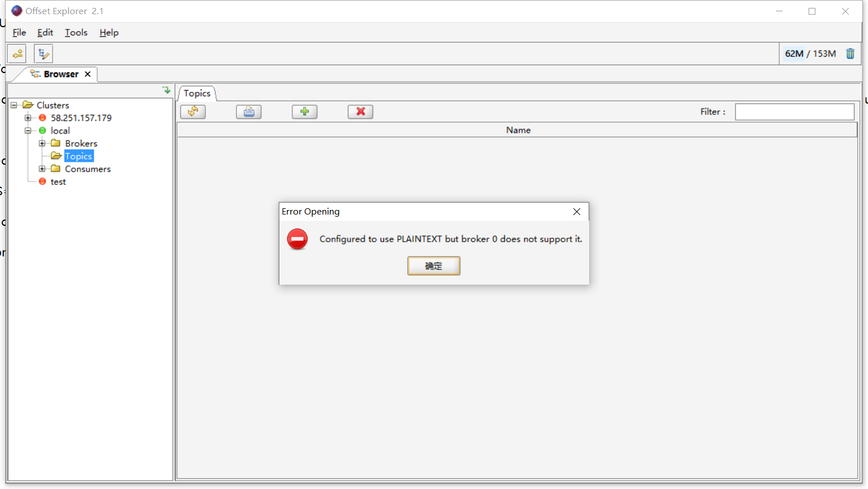Expand the Brokers folder
The width and height of the screenshot is (868, 489).
[x=42, y=143]
